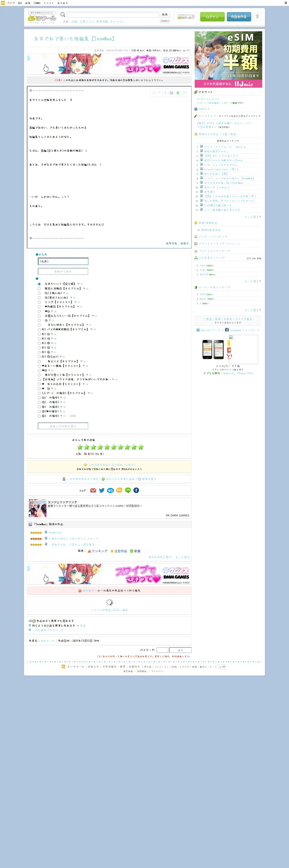Screen dimensions: 289x868
Task: Click the play icon beside プレイリストランキング
Action: tap(196, 251)
